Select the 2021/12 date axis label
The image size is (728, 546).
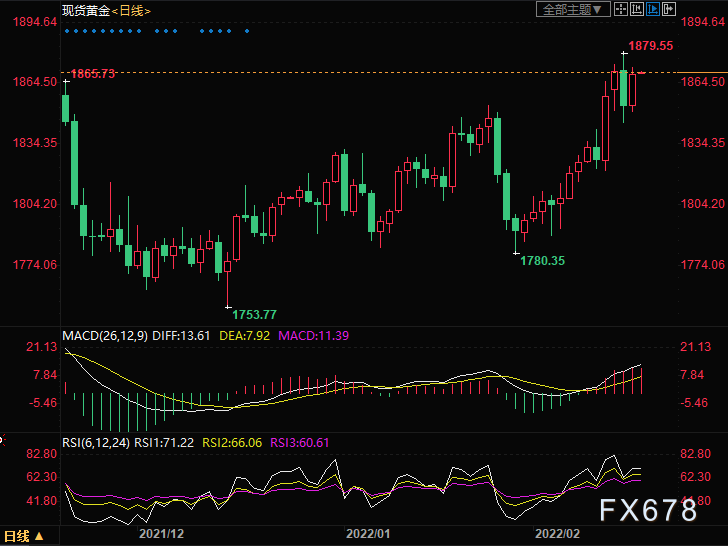(162, 533)
